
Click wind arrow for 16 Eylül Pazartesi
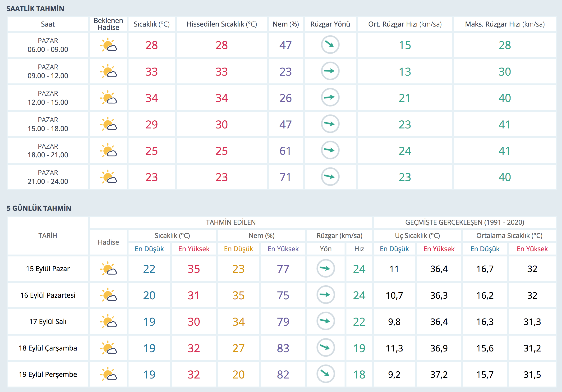pyautogui.click(x=326, y=295)
